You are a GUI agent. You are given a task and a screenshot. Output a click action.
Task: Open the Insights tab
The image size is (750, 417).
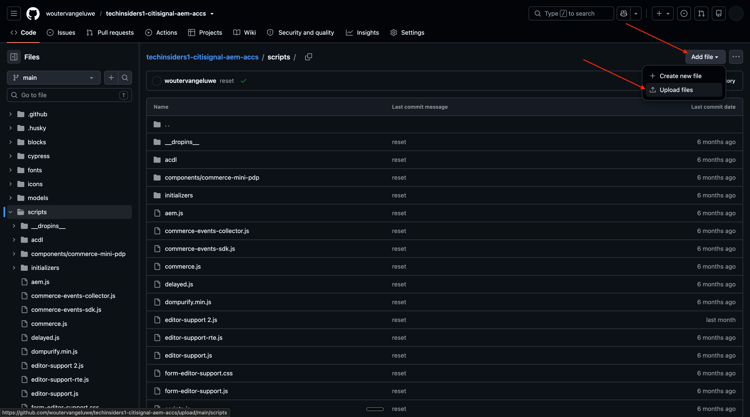(x=363, y=33)
